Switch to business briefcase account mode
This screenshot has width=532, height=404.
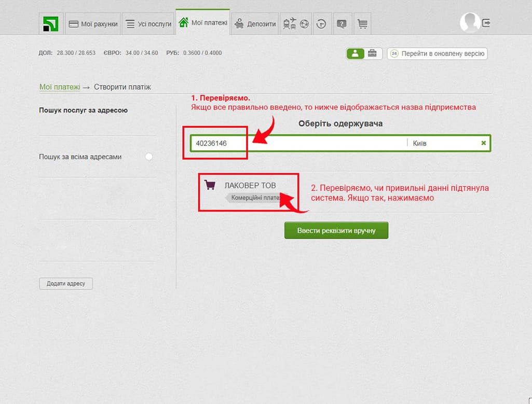click(373, 53)
